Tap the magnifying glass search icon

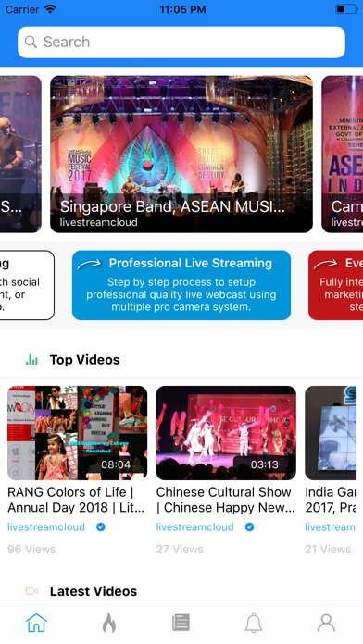(31, 42)
